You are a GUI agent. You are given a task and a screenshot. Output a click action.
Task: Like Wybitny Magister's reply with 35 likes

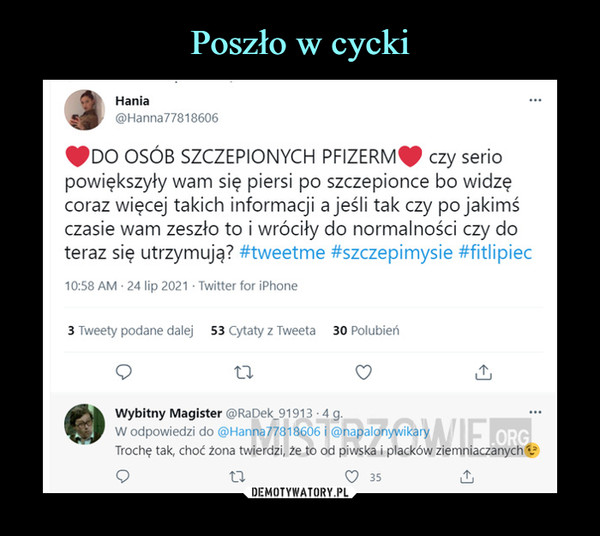tap(352, 477)
